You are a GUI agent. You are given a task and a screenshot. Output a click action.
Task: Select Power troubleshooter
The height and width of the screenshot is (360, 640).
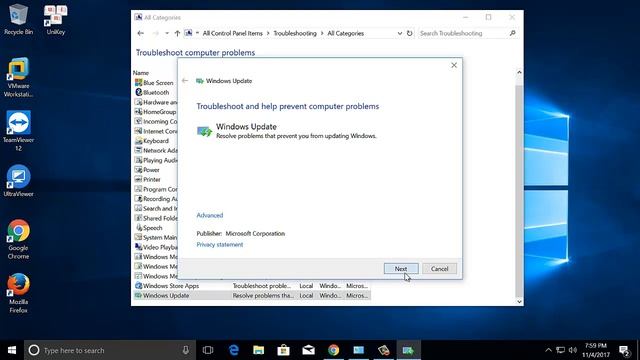click(x=147, y=169)
